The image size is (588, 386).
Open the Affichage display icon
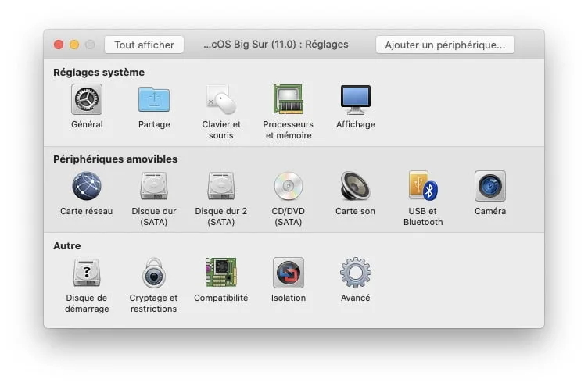pos(356,99)
